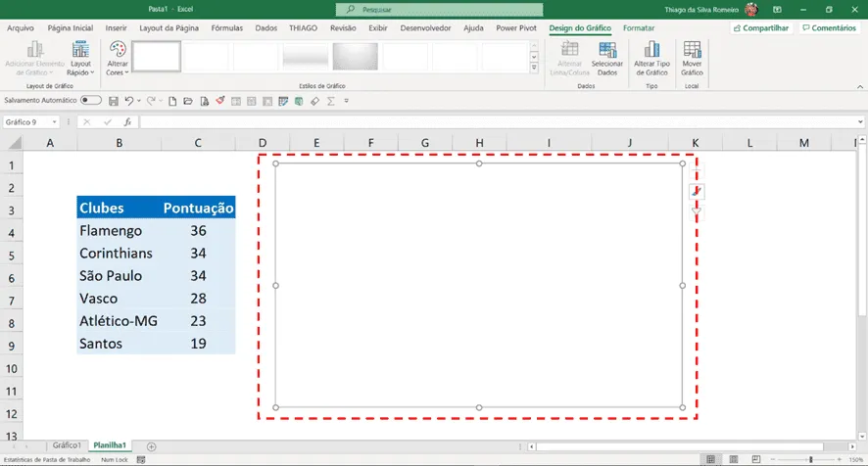The height and width of the screenshot is (466, 868).
Task: Expand the chart styles gallery More arrow
Action: tap(534, 68)
